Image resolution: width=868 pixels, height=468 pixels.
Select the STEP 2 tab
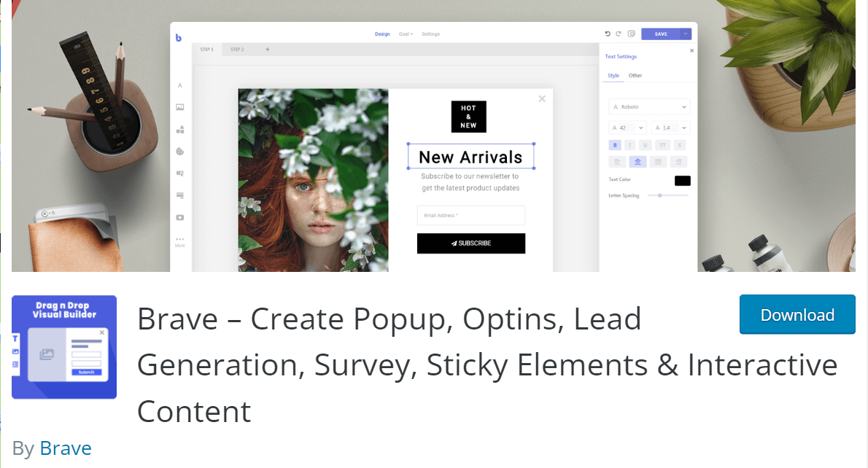click(237, 50)
